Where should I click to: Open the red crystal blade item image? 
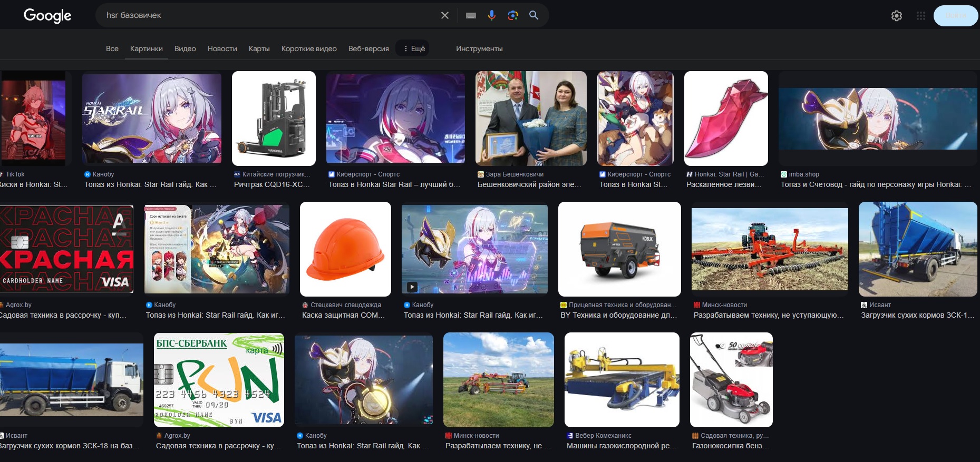(726, 119)
